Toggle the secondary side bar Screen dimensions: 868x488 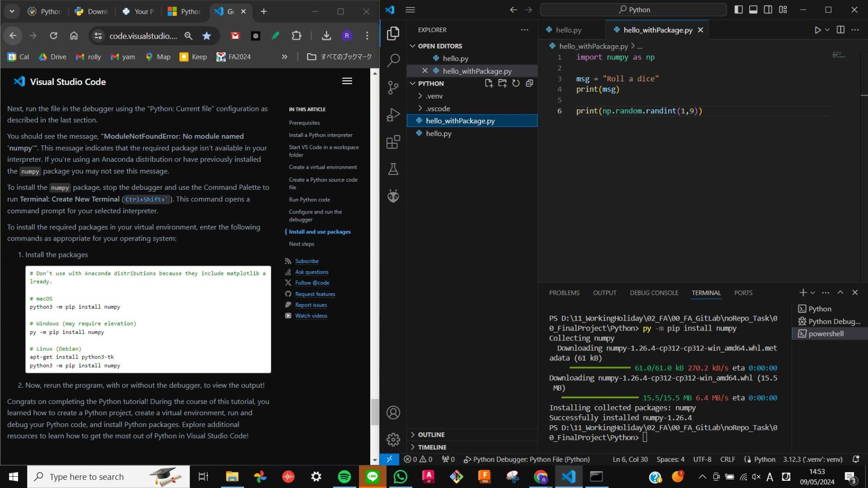[768, 10]
